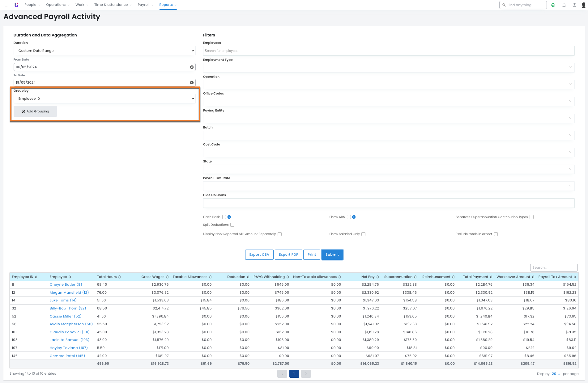Open the Time & attendance menu

click(113, 5)
